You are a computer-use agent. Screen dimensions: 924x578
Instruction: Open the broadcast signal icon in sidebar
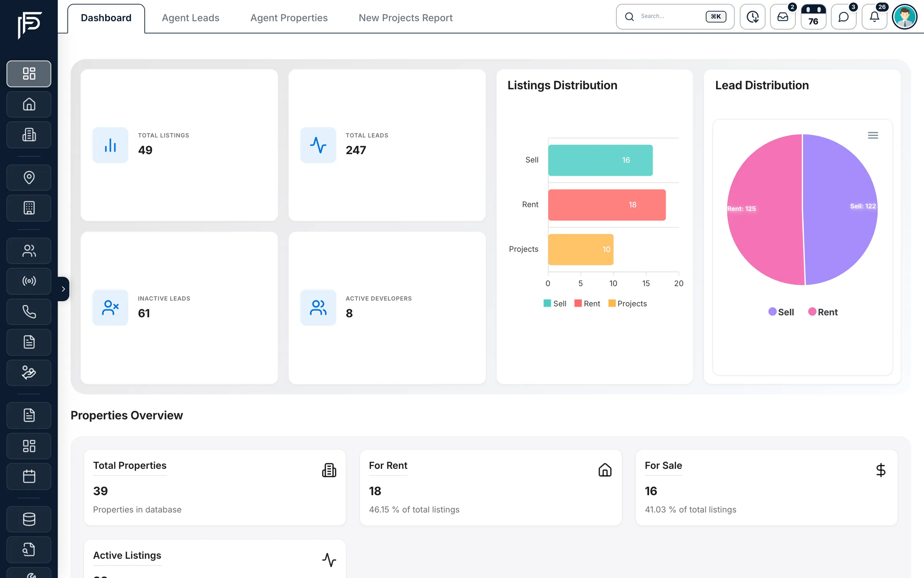[x=29, y=281]
